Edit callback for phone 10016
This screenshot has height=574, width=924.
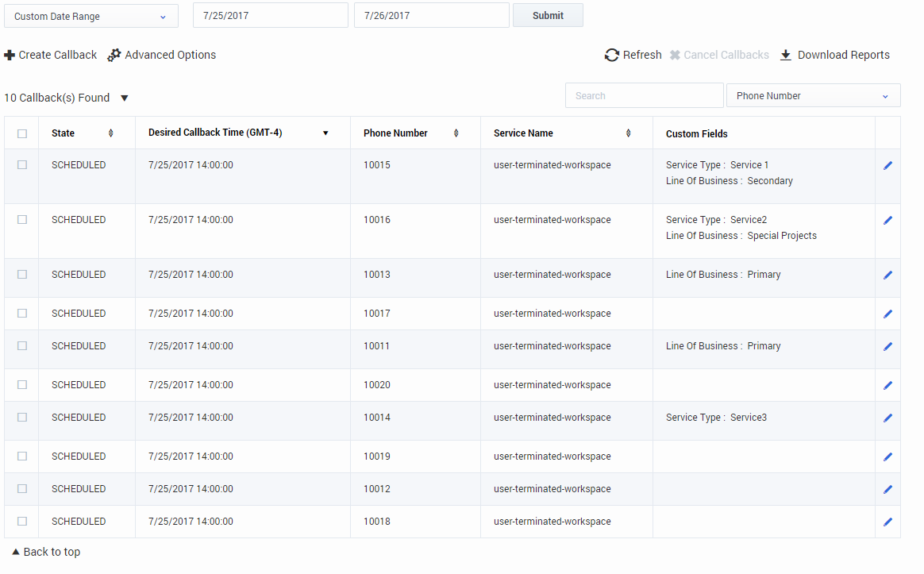888,221
